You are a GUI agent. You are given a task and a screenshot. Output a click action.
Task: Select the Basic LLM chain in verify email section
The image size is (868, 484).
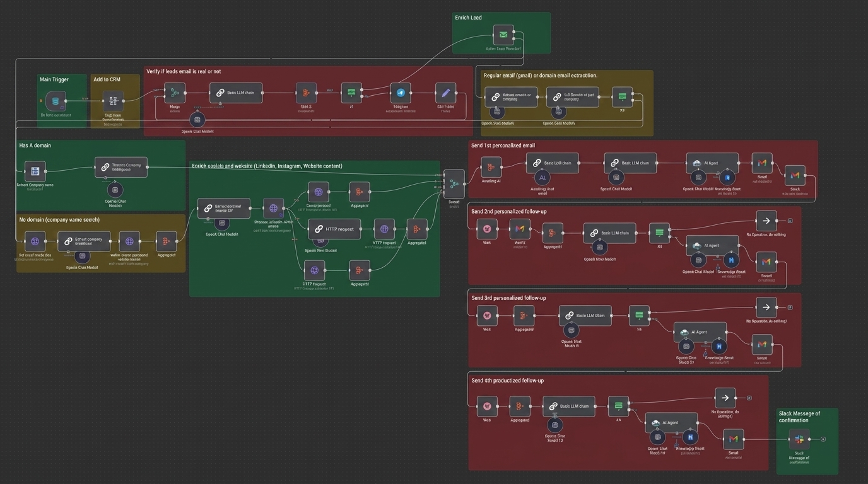tap(236, 93)
